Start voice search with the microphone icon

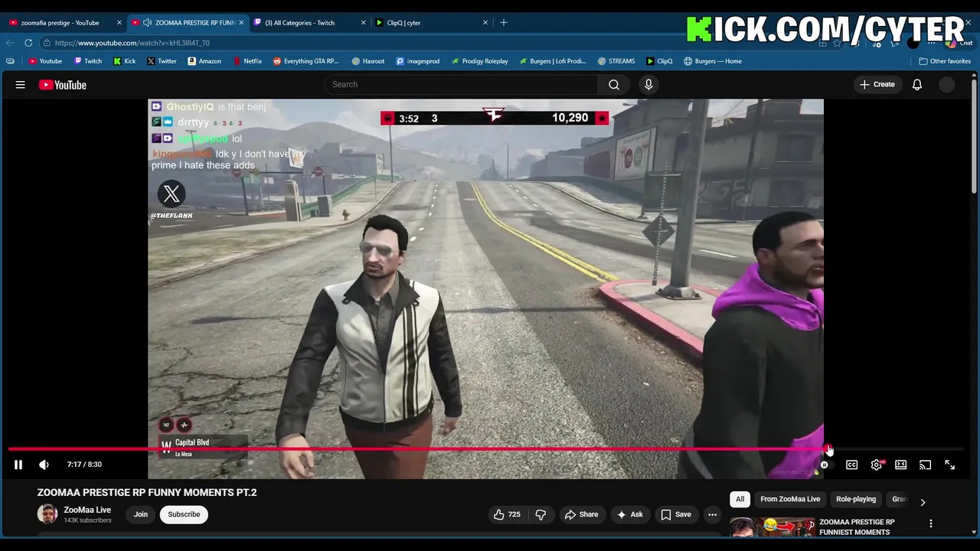point(648,84)
